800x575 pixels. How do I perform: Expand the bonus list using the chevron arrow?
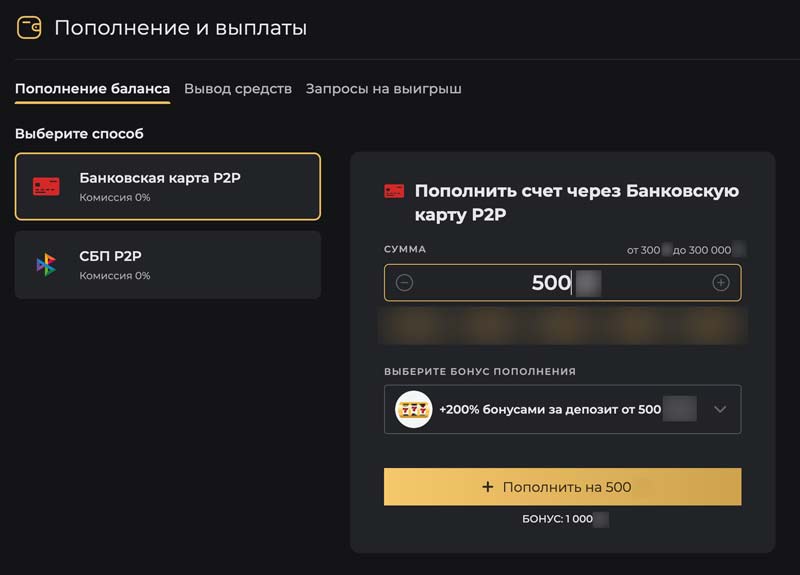point(720,409)
